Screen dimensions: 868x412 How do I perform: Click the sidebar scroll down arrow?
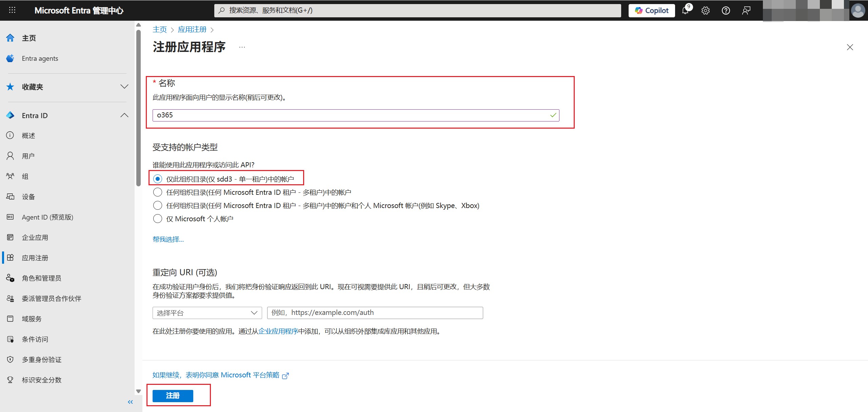[138, 391]
